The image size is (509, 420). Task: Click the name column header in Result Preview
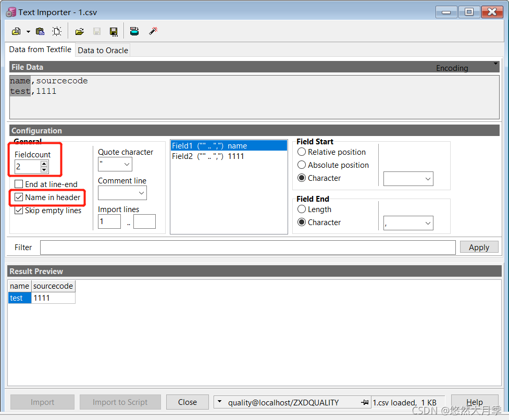19,286
